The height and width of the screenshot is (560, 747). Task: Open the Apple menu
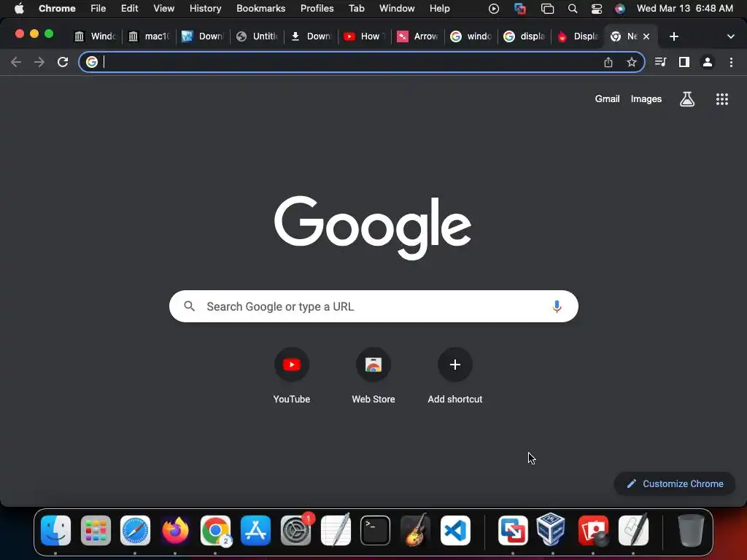19,9
